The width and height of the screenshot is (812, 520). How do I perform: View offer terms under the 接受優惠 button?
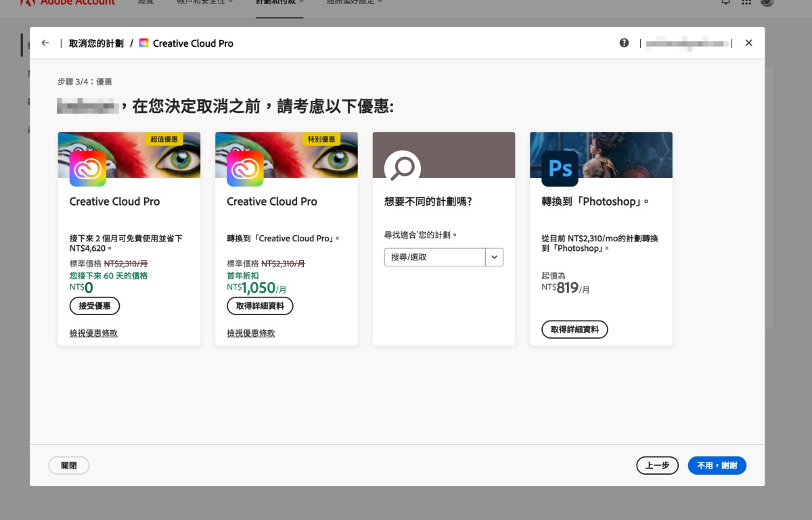(x=93, y=333)
